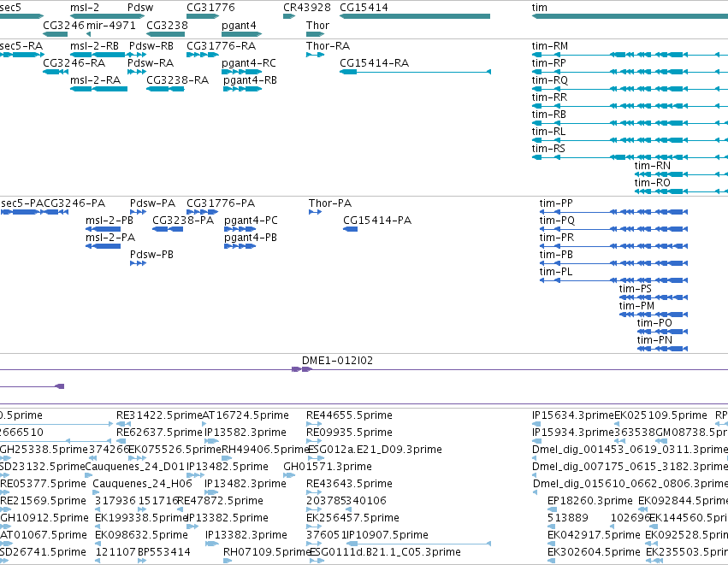This screenshot has height=565, width=728.
Task: Click the CG15414-PA protein label
Action: pos(377,221)
